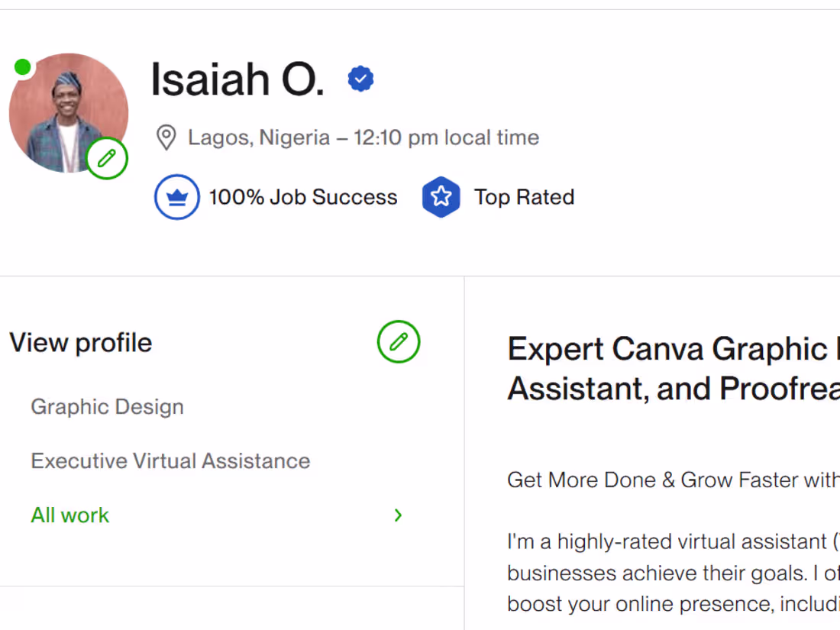Image resolution: width=840 pixels, height=630 pixels.
Task: Click the edit pencil beside View profile
Action: 398,342
